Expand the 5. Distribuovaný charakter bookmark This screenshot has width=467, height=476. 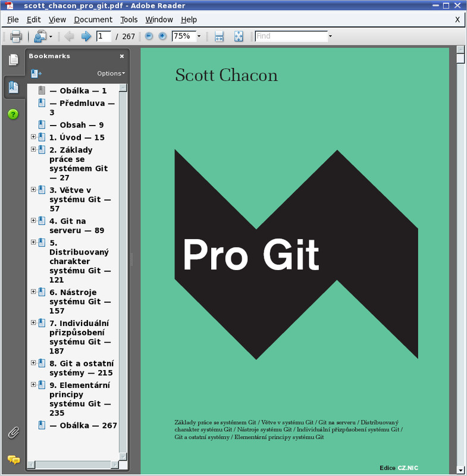[x=33, y=242]
